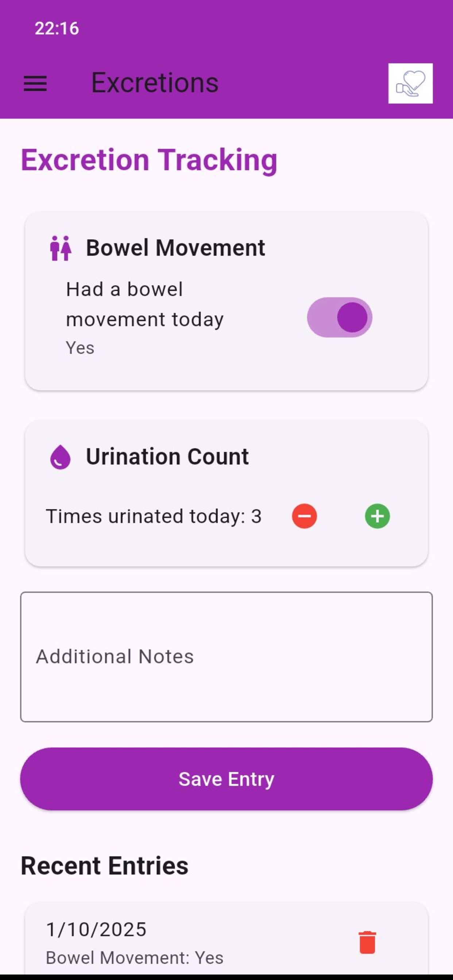Click the Additional Notes text field
This screenshot has height=980, width=453.
point(226,656)
